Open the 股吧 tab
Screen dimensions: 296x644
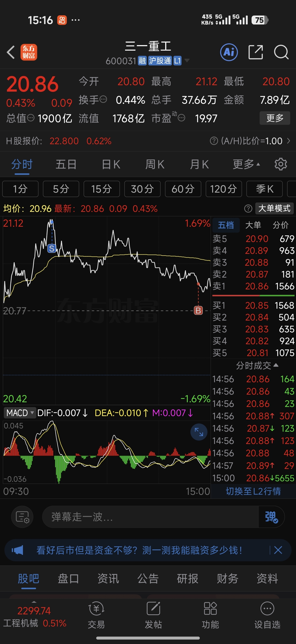point(28,579)
